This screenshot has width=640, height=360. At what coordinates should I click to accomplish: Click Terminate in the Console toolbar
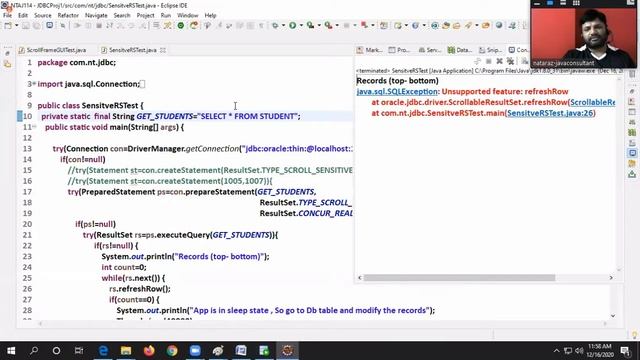(489, 61)
